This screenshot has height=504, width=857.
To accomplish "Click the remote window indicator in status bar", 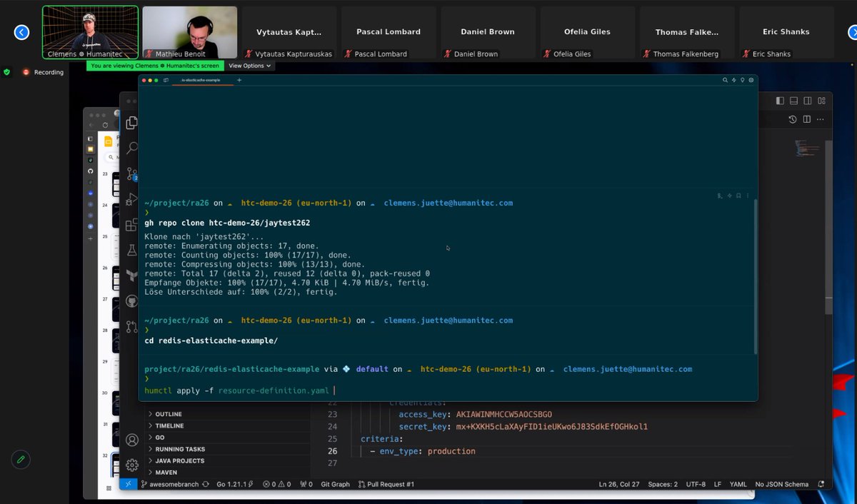I will [x=128, y=484].
